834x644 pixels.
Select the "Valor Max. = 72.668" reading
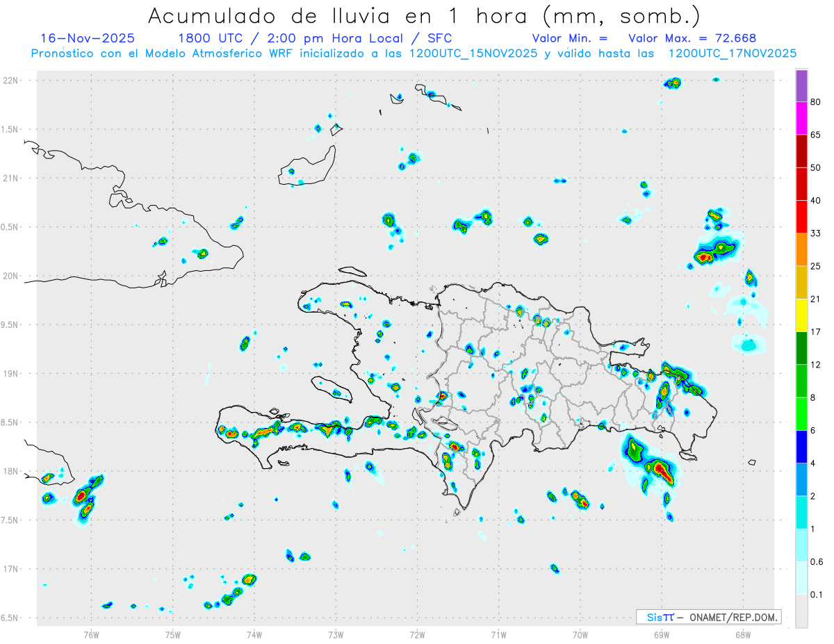tap(692, 38)
